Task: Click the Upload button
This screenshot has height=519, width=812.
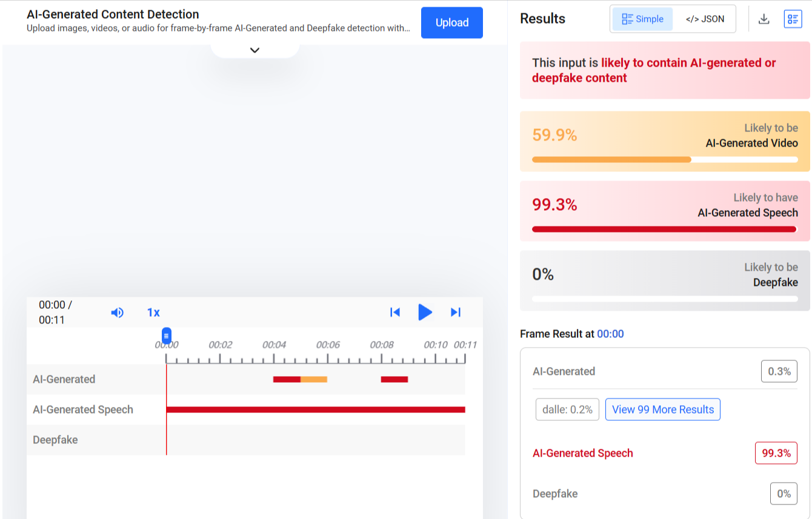Action: click(x=452, y=22)
